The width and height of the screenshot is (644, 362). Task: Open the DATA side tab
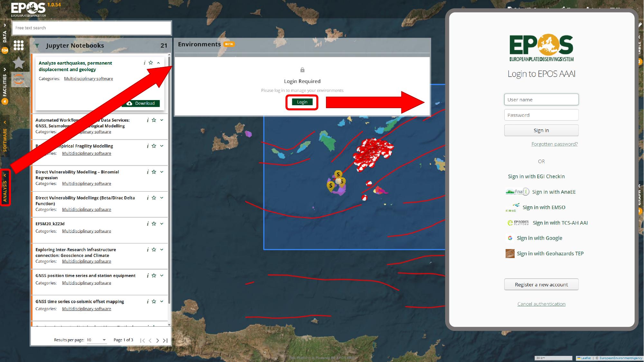(x=5, y=36)
